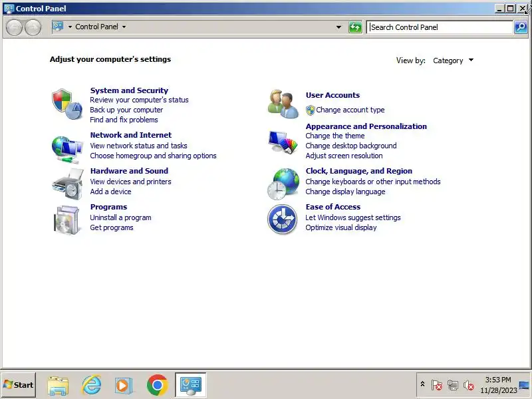This screenshot has height=399, width=532.
Task: Open Find and fix problems
Action: (124, 120)
